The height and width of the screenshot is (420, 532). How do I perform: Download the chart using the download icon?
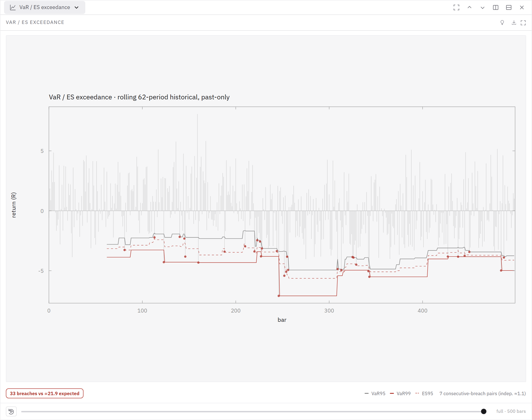tap(514, 23)
